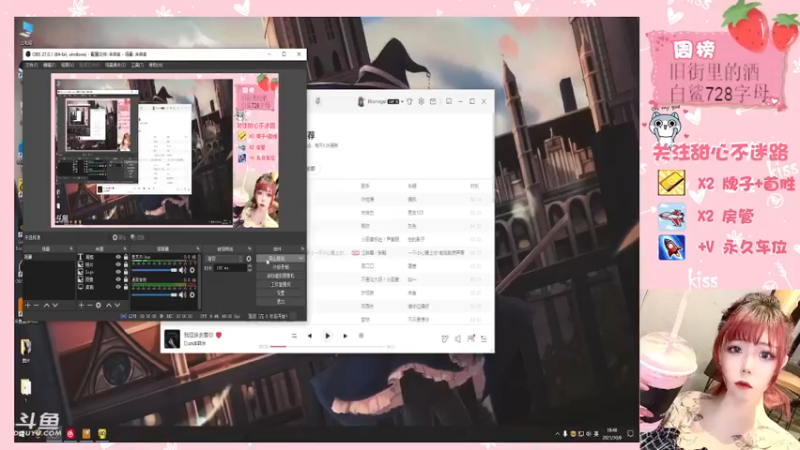Open friends icon with red dot in player bar
This screenshot has height=450, width=800.
(x=471, y=338)
